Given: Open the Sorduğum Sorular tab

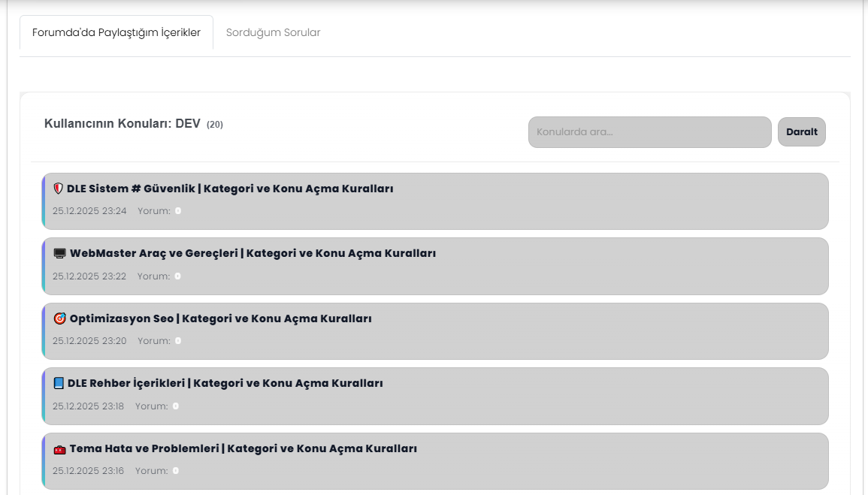Looking at the screenshot, I should click(x=273, y=33).
